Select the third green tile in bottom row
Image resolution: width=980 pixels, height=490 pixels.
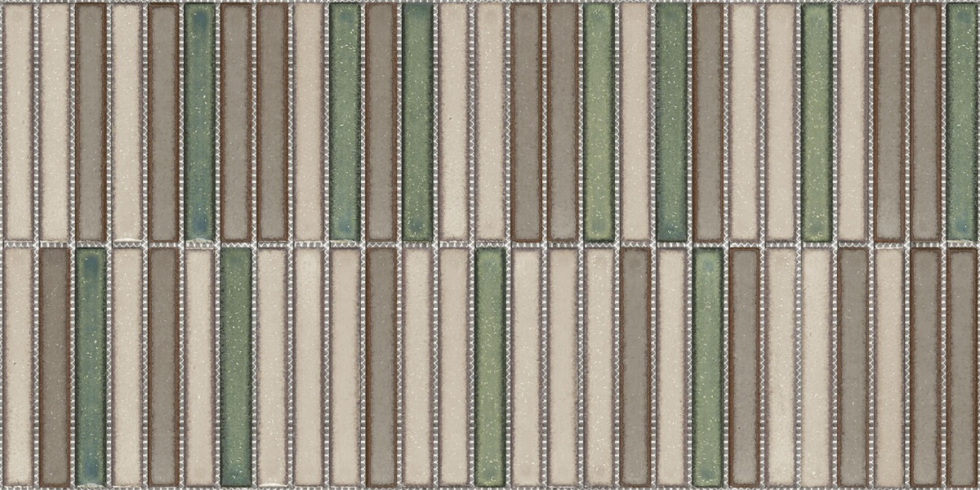[490, 367]
